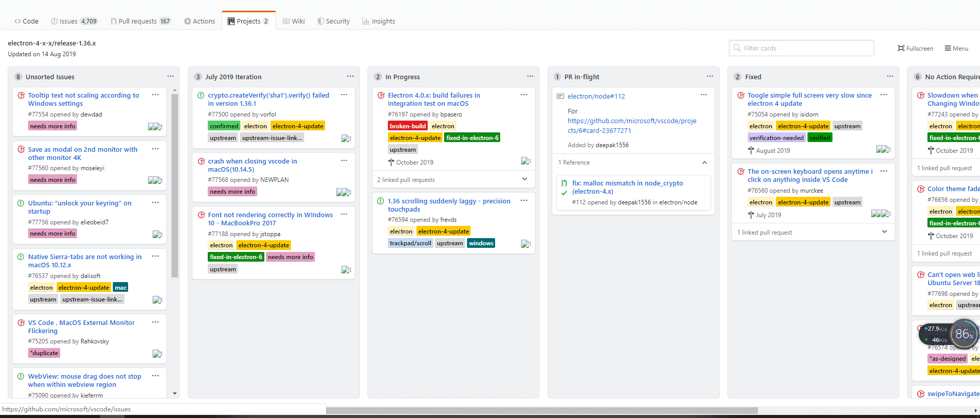
Task: Open the Wiki tab
Action: (294, 21)
